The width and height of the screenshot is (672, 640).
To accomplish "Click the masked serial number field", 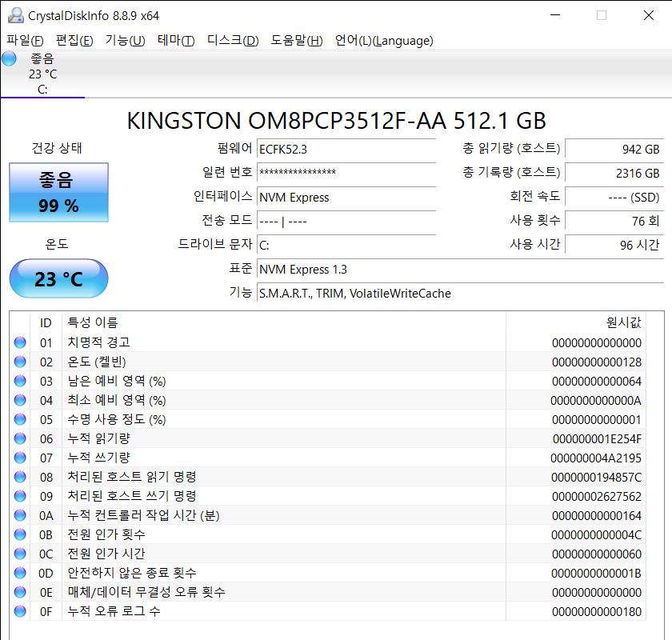I will click(346, 173).
